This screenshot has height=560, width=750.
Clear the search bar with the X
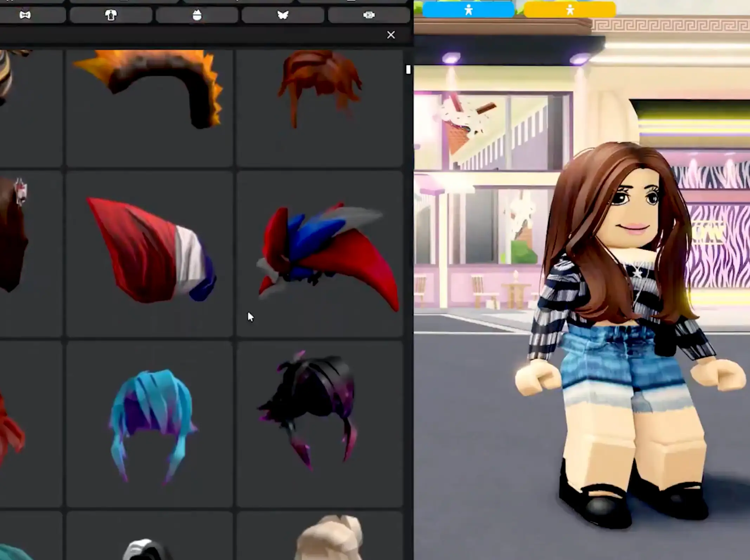point(391,35)
